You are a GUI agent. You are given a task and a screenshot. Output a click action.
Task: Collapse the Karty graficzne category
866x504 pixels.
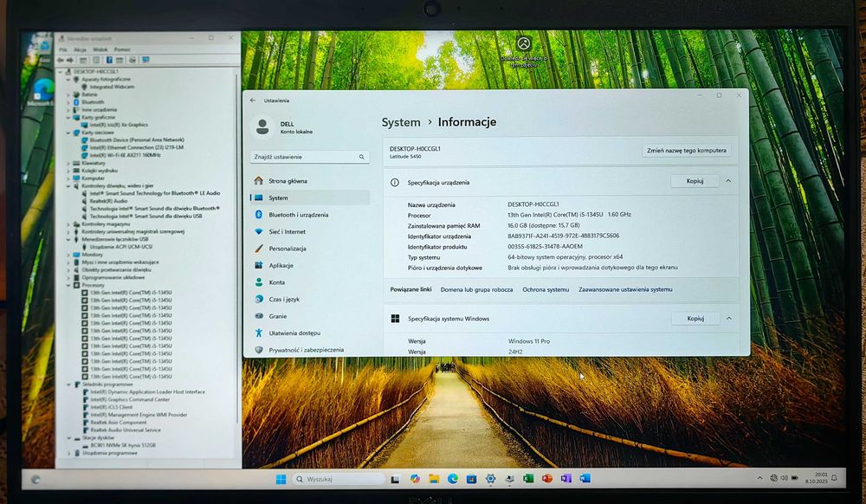click(68, 118)
